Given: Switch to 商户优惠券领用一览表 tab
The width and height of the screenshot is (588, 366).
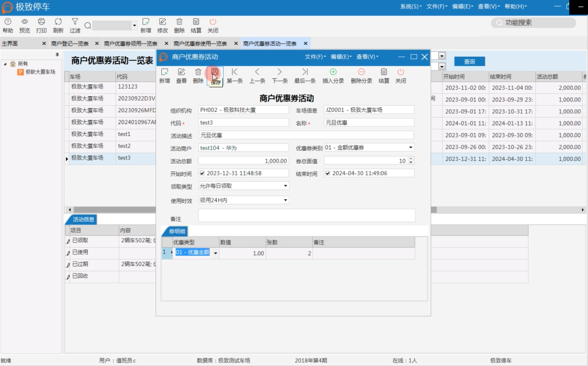Looking at the screenshot, I should 131,44.
